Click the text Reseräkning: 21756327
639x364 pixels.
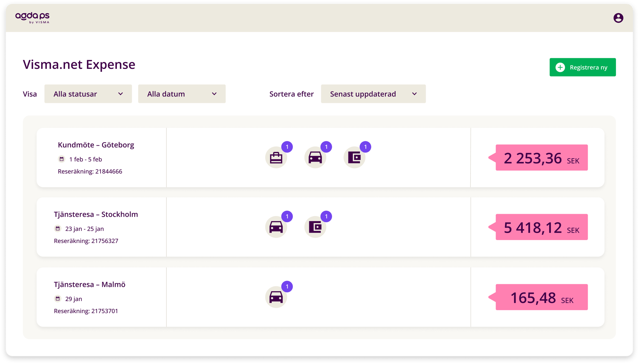pos(86,241)
